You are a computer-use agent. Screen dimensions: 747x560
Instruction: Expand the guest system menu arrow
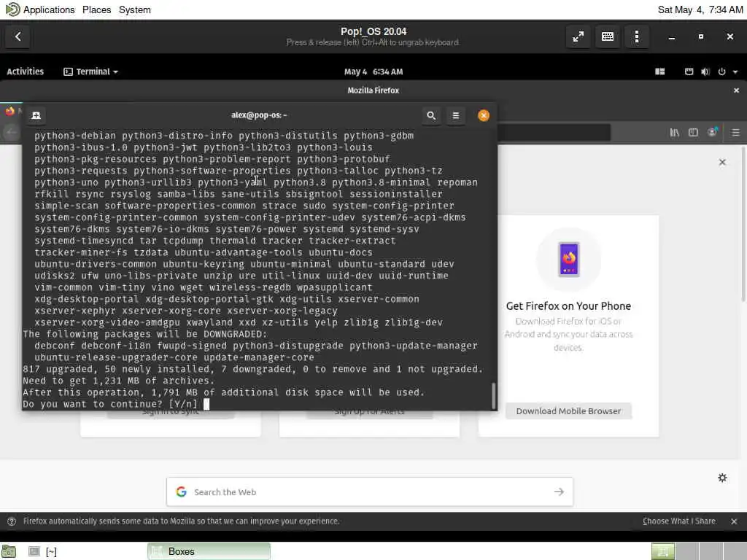(x=735, y=72)
